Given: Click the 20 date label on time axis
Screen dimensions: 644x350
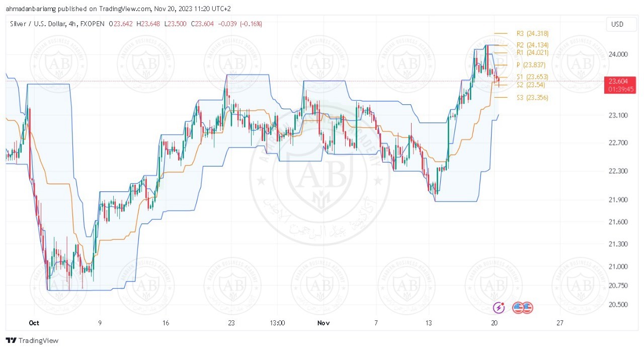Looking at the screenshot, I should click(495, 323).
